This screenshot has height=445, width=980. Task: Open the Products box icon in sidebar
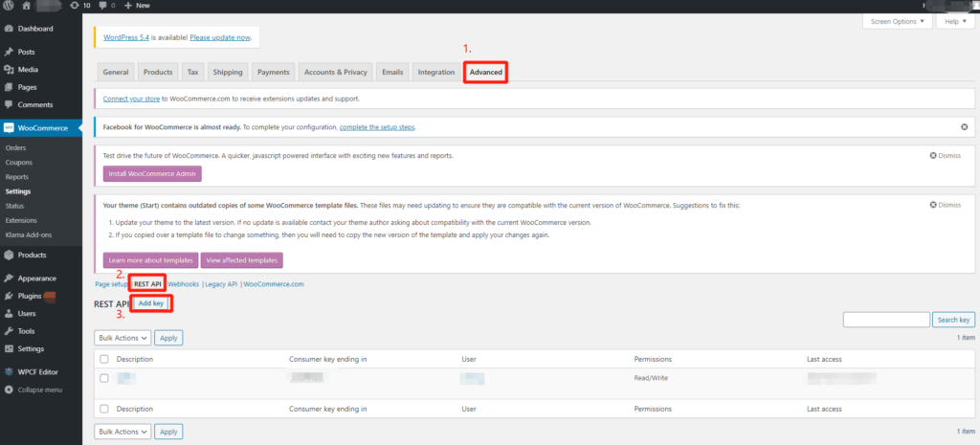coord(9,255)
